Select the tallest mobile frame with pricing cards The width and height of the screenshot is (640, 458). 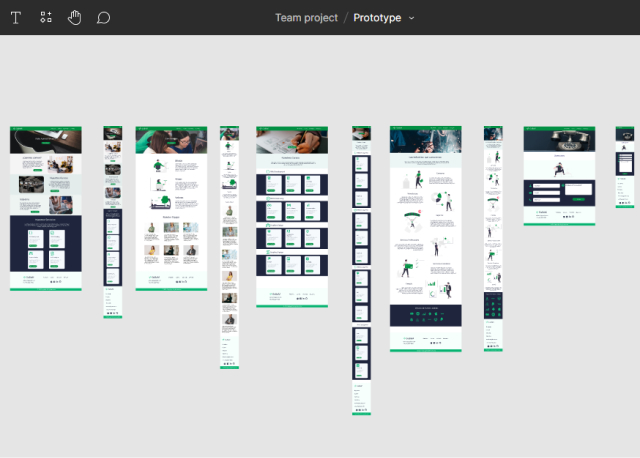tap(362, 271)
